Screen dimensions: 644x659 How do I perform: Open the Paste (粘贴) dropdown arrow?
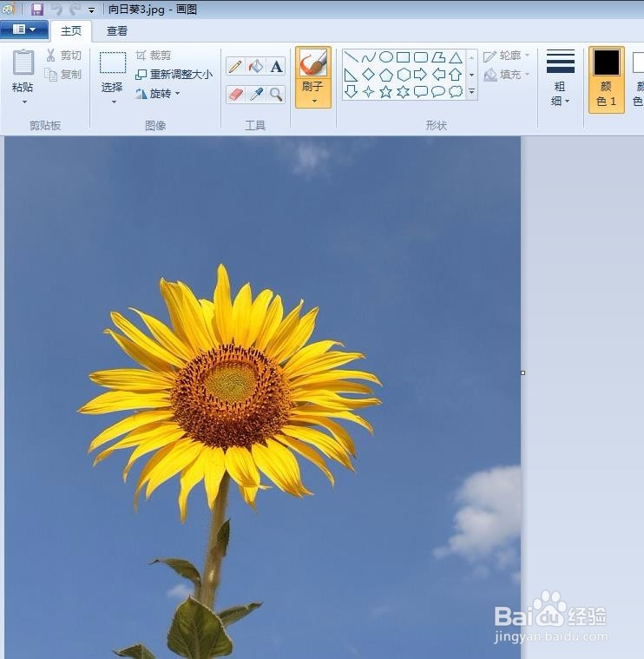24,102
